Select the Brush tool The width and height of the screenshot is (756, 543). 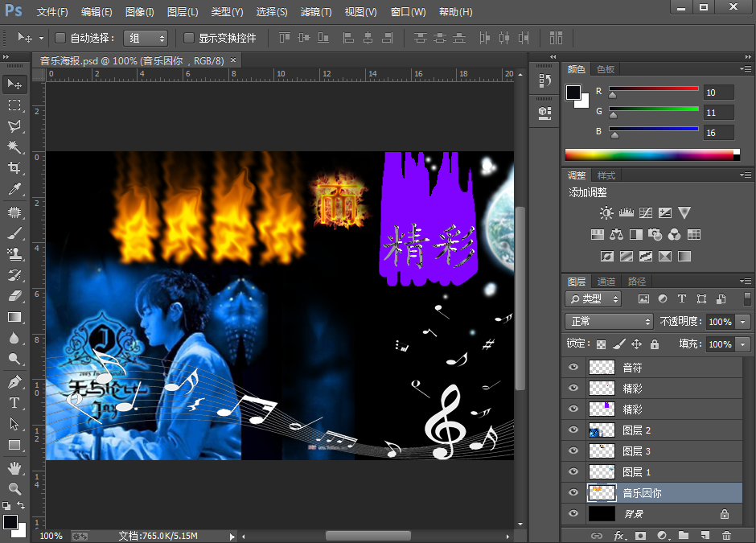point(14,233)
